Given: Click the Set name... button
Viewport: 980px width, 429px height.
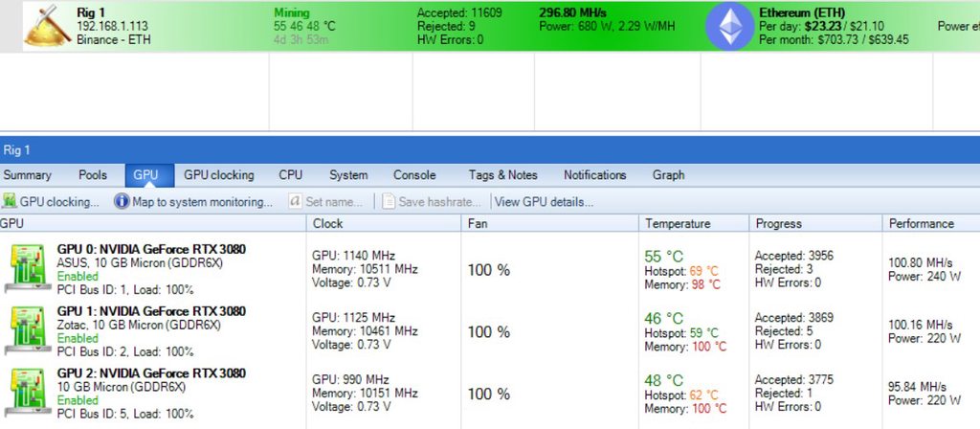Looking at the screenshot, I should (x=327, y=202).
